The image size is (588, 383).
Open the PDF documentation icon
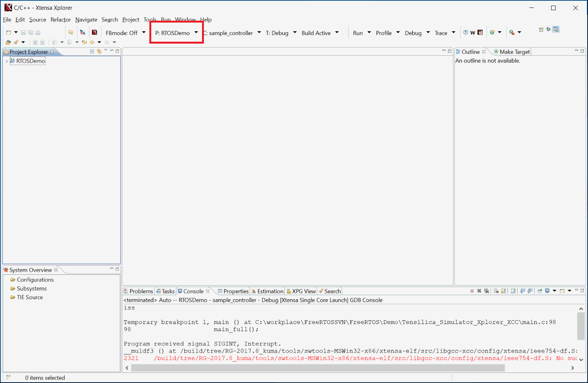pos(480,32)
